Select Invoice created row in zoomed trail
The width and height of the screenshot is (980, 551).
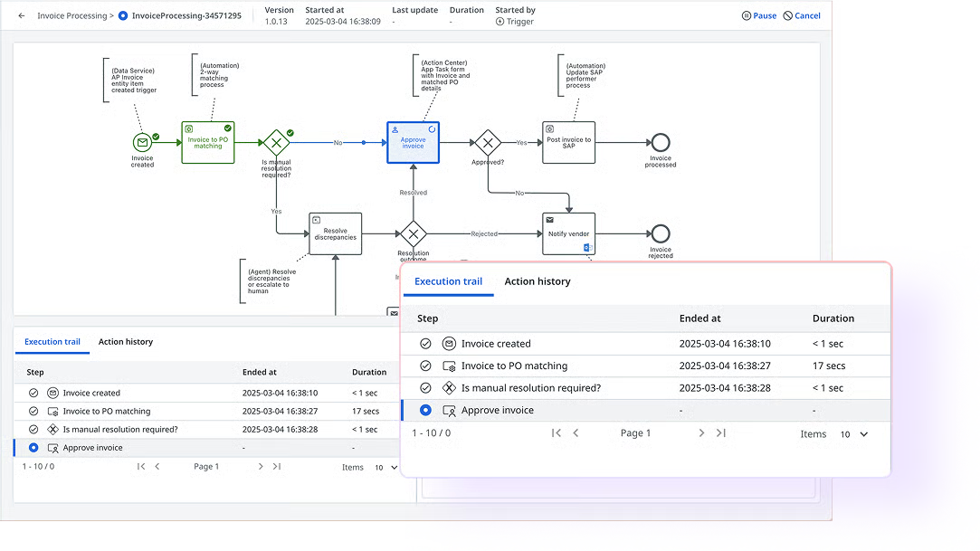click(645, 344)
